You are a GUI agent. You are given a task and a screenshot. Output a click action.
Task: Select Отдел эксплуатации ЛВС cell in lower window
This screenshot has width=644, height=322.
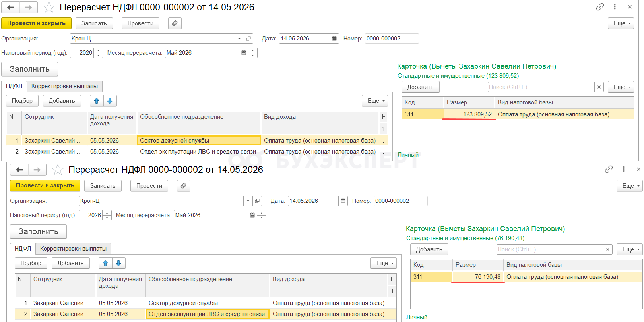208,314
